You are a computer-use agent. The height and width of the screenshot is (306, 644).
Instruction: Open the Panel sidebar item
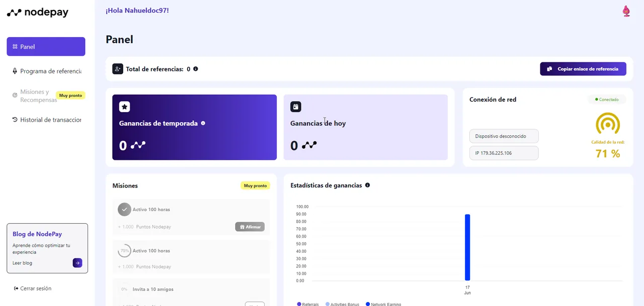click(x=46, y=47)
